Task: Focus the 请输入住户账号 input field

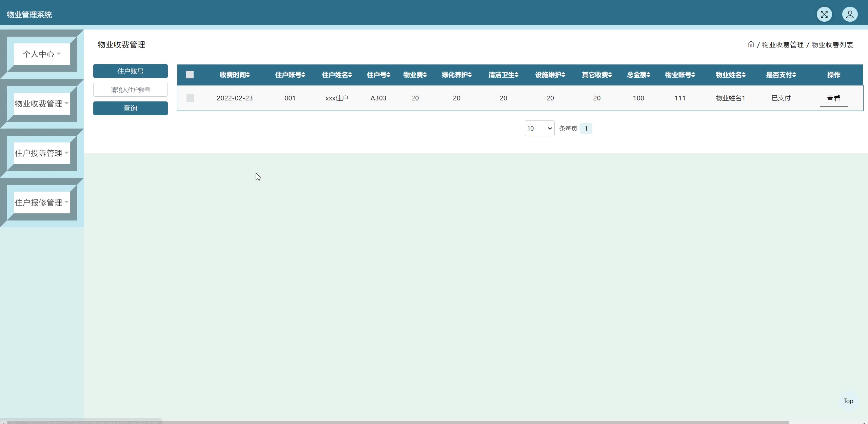Action: pos(130,90)
